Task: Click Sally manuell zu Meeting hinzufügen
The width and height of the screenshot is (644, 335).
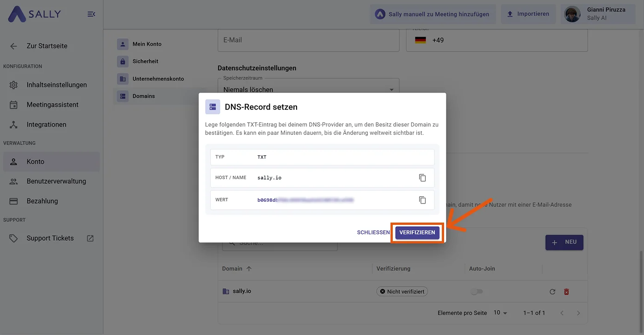Action: [x=433, y=14]
